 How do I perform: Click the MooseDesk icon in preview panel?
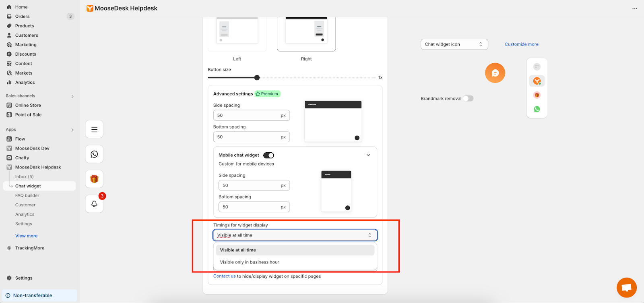537,81
